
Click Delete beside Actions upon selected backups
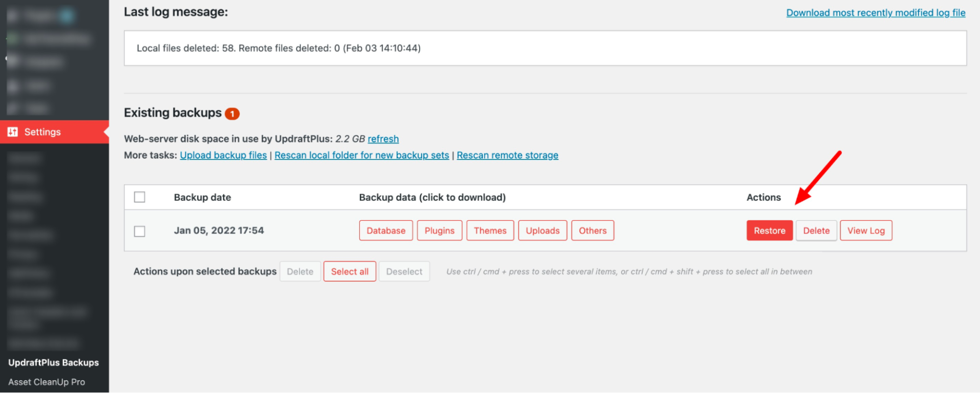(300, 271)
